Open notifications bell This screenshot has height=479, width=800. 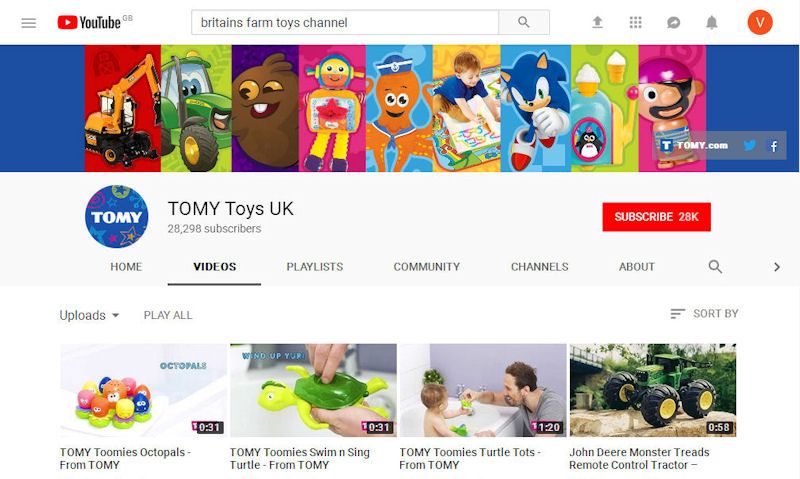tap(712, 22)
